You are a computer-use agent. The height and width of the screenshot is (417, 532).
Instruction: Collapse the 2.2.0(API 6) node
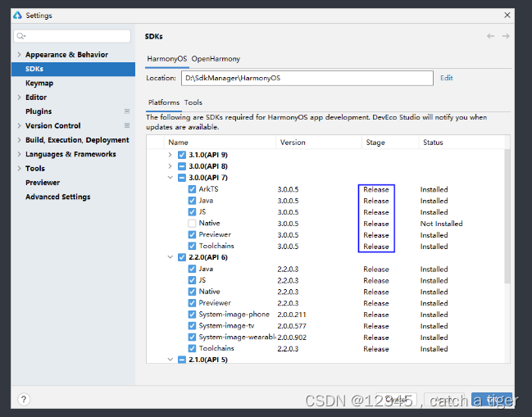[x=170, y=257]
